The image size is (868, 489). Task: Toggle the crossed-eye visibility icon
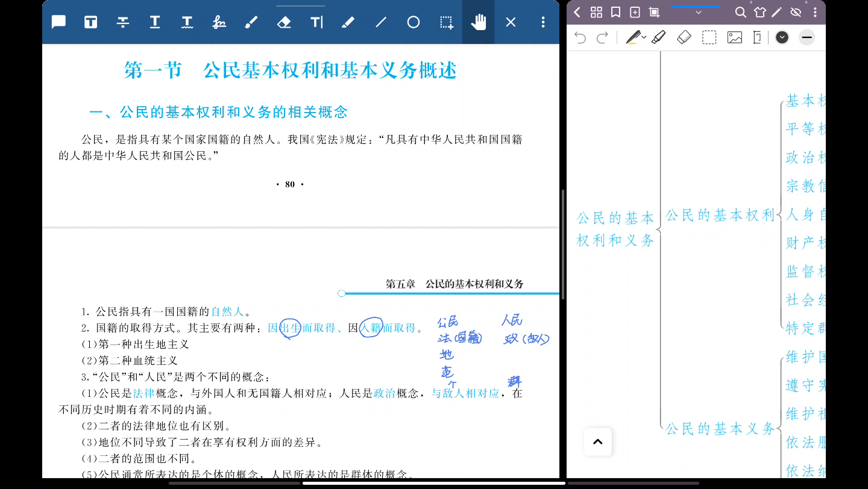796,12
